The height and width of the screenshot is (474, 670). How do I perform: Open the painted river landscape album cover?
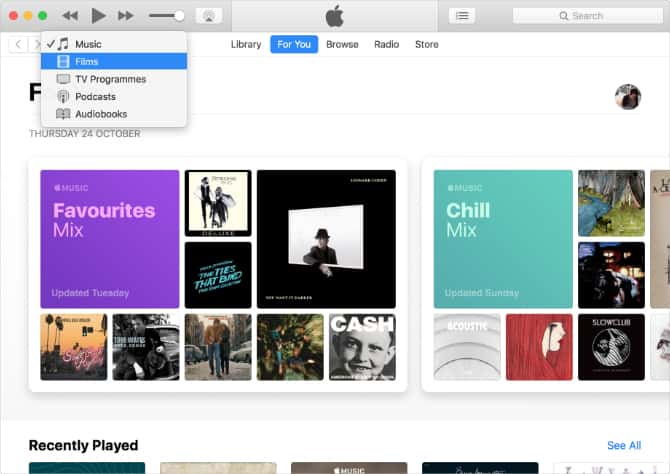[611, 203]
